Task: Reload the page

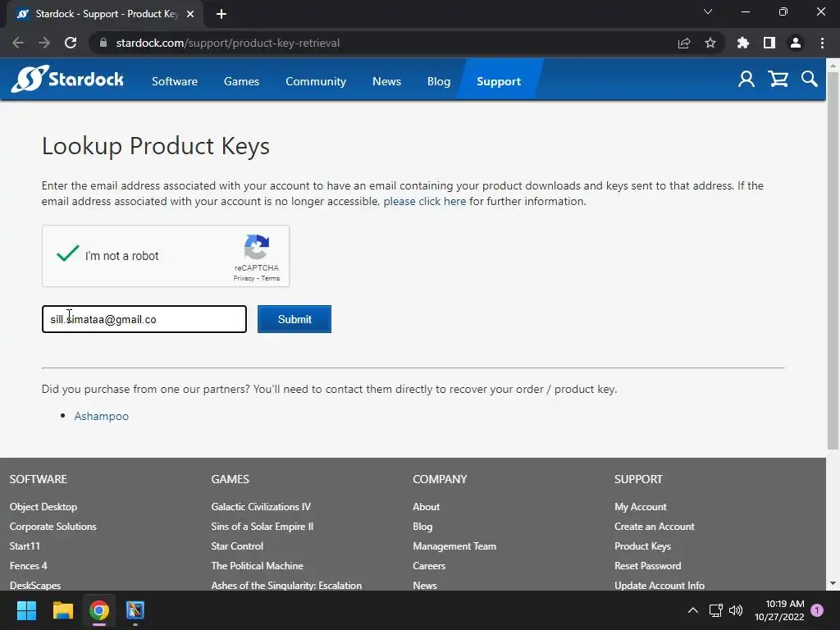Action: point(71,43)
